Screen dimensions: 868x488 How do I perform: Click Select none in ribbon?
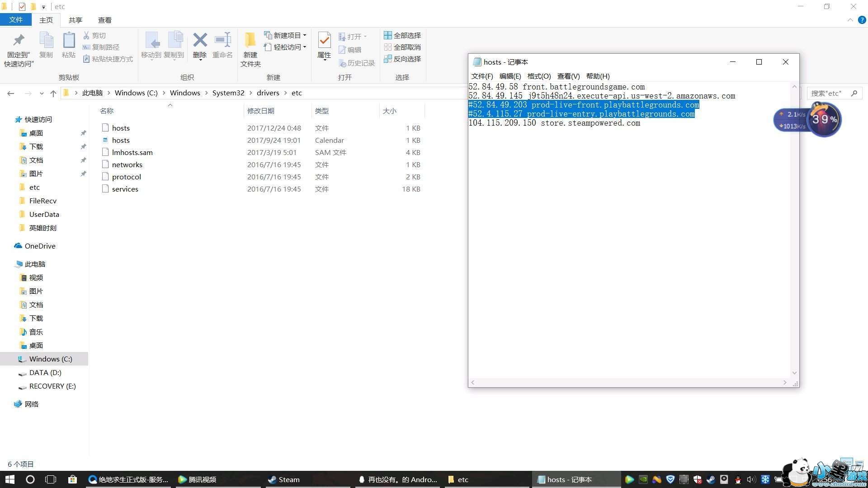tap(402, 47)
